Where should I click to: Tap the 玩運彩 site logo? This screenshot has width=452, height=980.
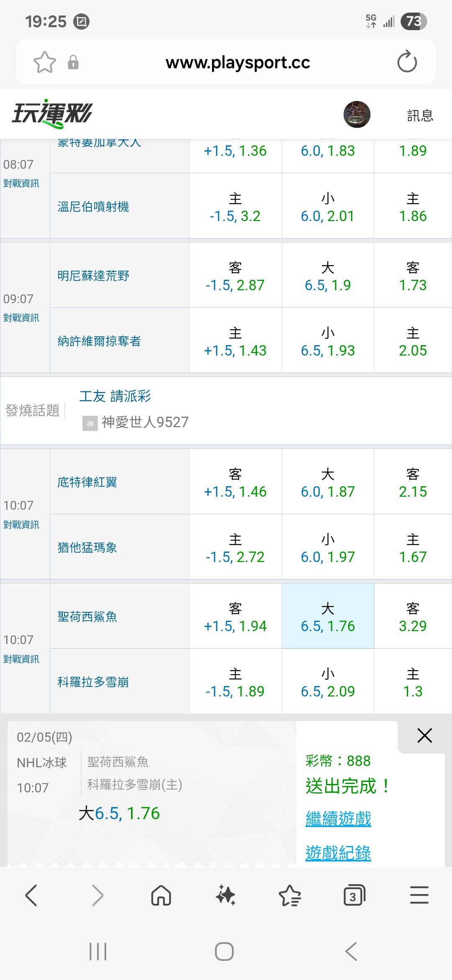click(52, 114)
